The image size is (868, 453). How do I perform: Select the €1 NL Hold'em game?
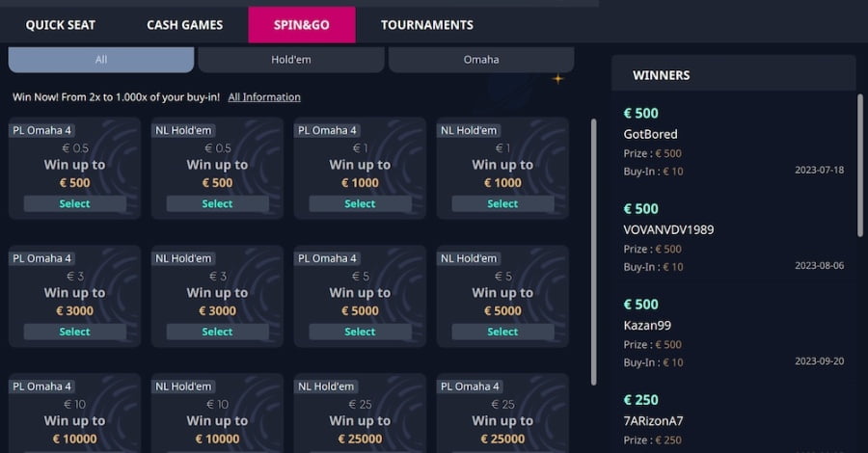click(x=502, y=203)
